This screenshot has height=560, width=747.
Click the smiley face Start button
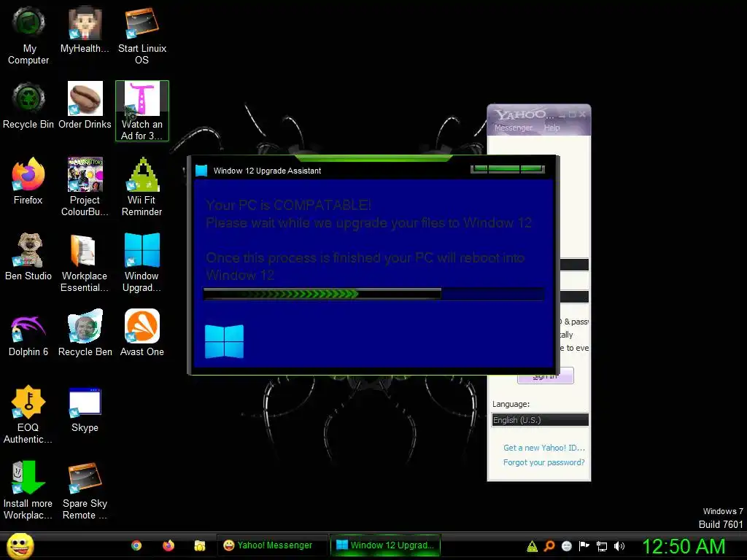(20, 545)
